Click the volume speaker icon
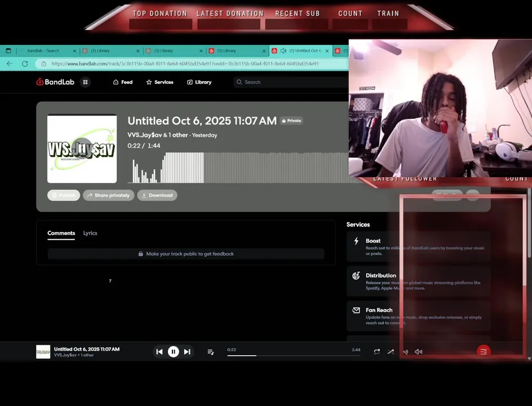This screenshot has width=532, height=406. pyautogui.click(x=418, y=352)
